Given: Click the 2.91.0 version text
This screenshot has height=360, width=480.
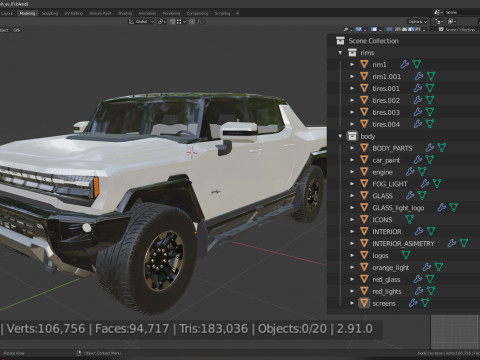Looking at the screenshot, I should (x=355, y=329).
